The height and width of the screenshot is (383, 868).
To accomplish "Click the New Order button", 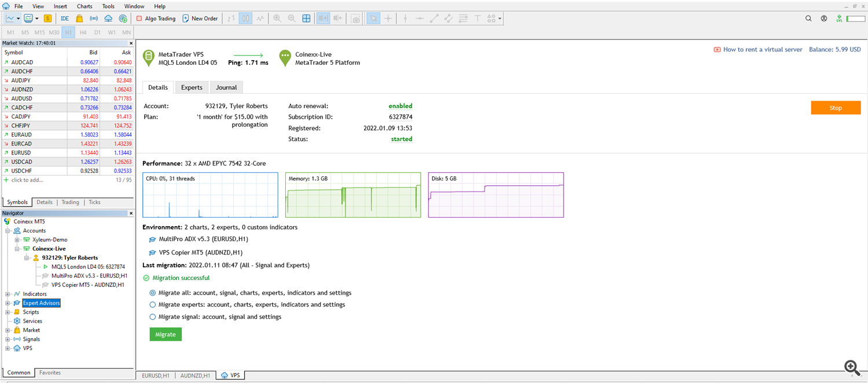I will (200, 19).
